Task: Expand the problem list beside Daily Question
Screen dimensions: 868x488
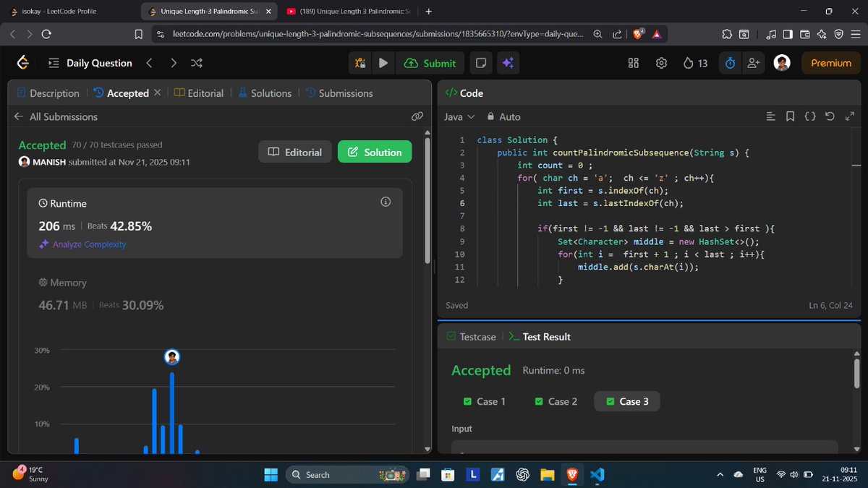Action: click(53, 63)
